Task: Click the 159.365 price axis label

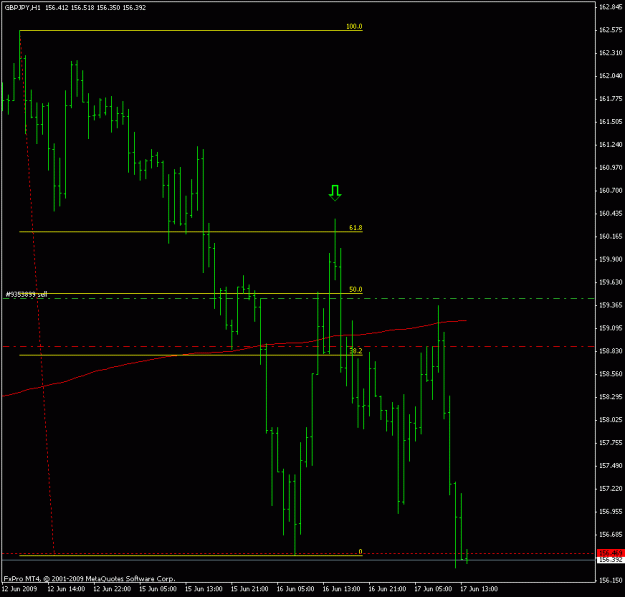Action: [611, 305]
